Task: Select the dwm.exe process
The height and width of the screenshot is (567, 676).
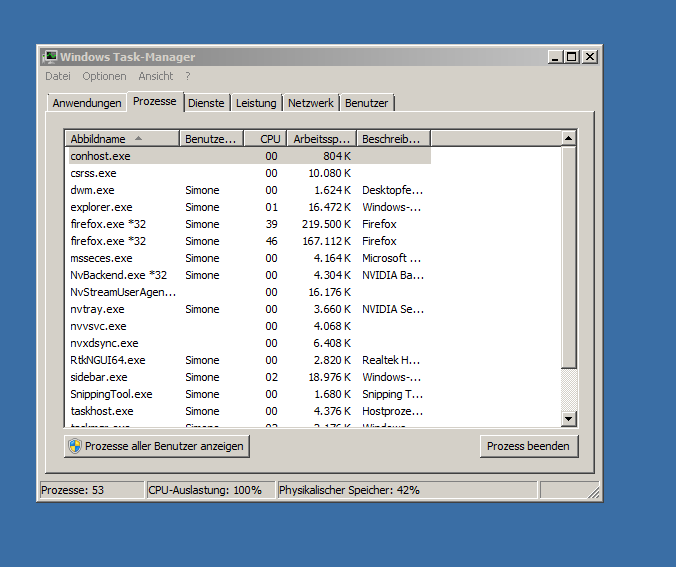Action: tap(250, 190)
